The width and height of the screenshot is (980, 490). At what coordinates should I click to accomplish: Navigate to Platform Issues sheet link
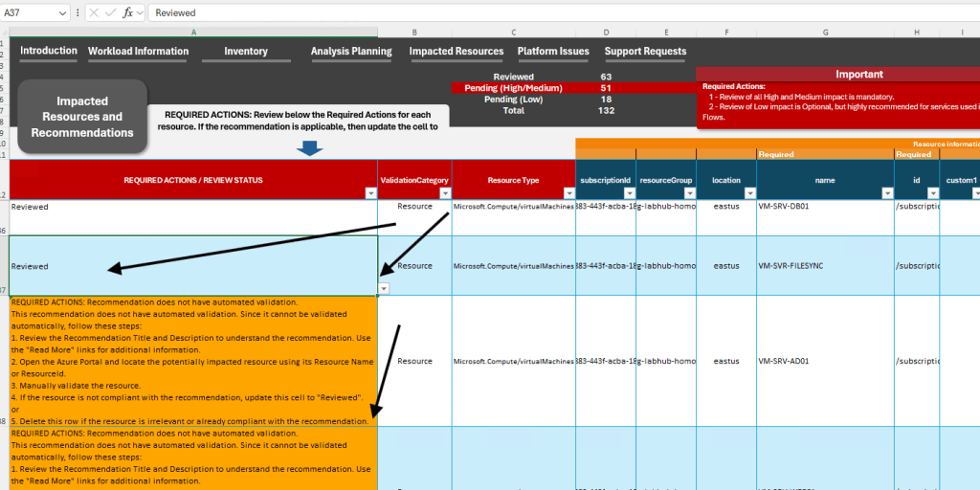click(x=553, y=52)
